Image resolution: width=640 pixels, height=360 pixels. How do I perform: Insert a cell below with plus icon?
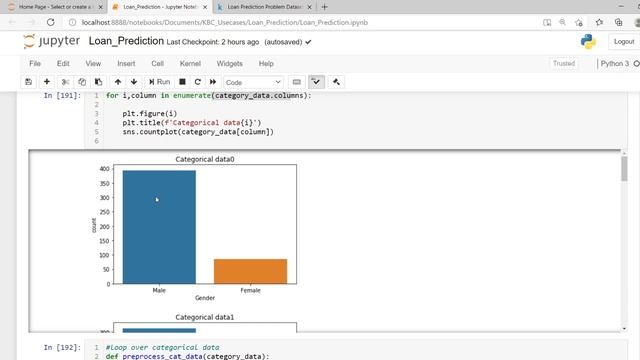(x=47, y=82)
